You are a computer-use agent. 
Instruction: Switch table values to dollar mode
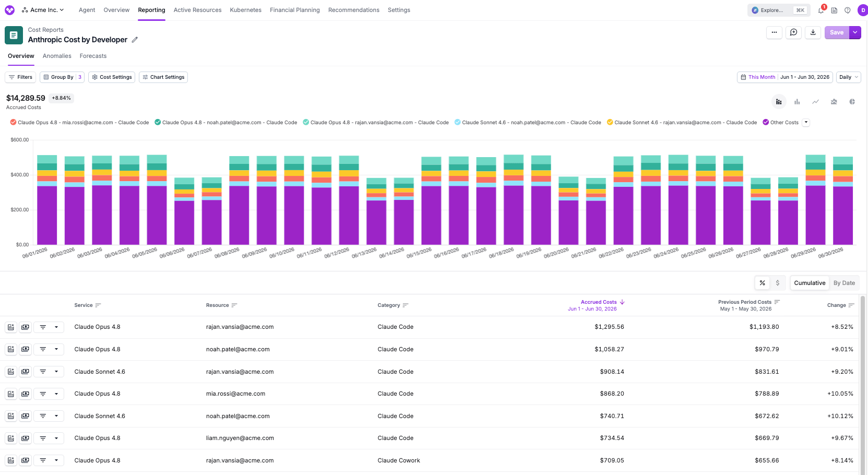778,283
